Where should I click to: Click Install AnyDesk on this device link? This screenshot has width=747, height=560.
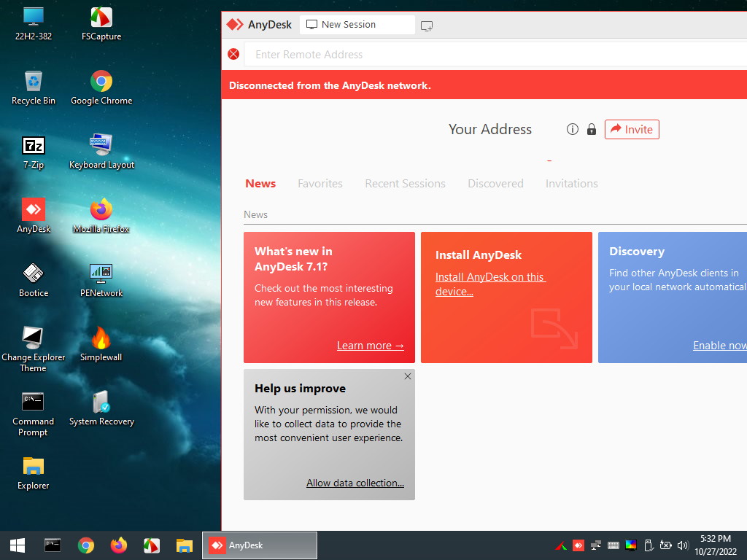pos(490,284)
